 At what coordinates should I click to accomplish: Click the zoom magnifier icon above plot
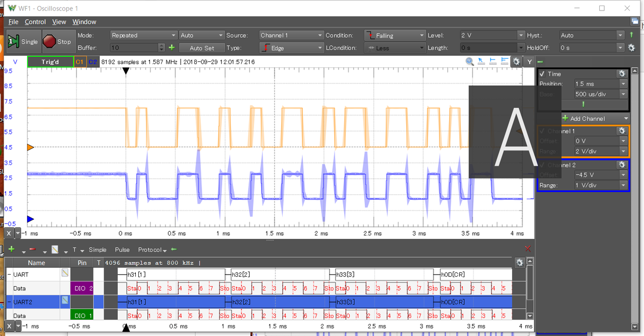point(469,61)
